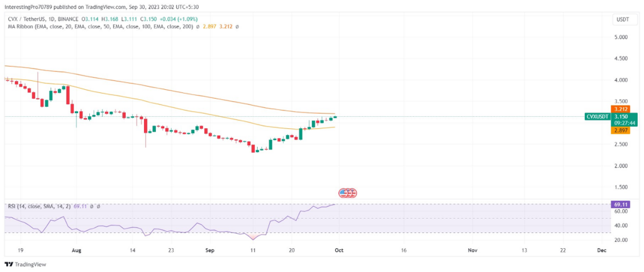
Task: Click the Aug label on time axis
Action: 76,250
